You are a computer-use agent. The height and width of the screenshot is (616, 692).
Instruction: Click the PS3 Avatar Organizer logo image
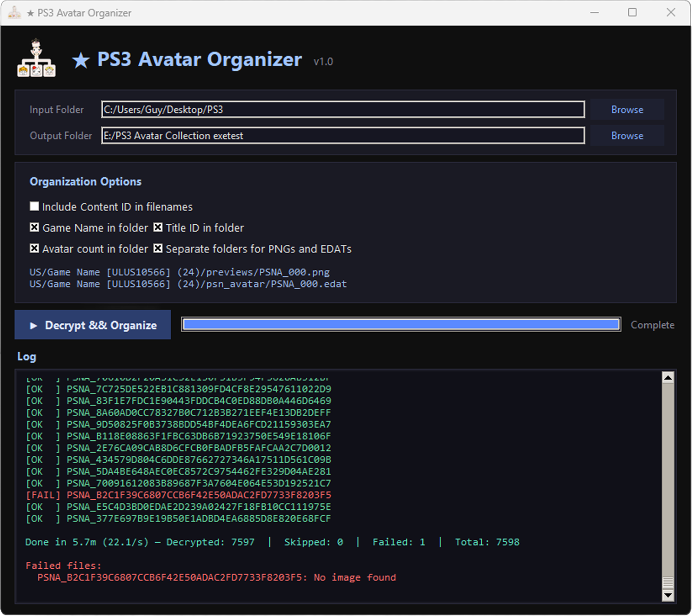click(36, 58)
